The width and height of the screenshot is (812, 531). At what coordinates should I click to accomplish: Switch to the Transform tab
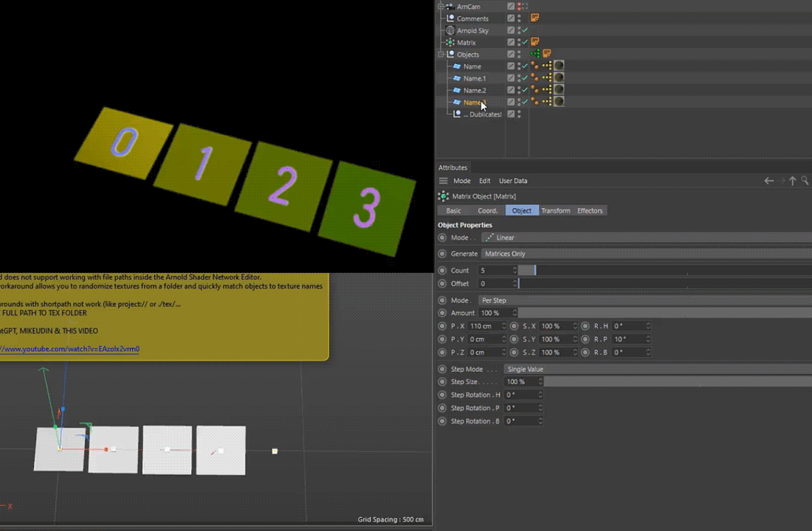556,211
